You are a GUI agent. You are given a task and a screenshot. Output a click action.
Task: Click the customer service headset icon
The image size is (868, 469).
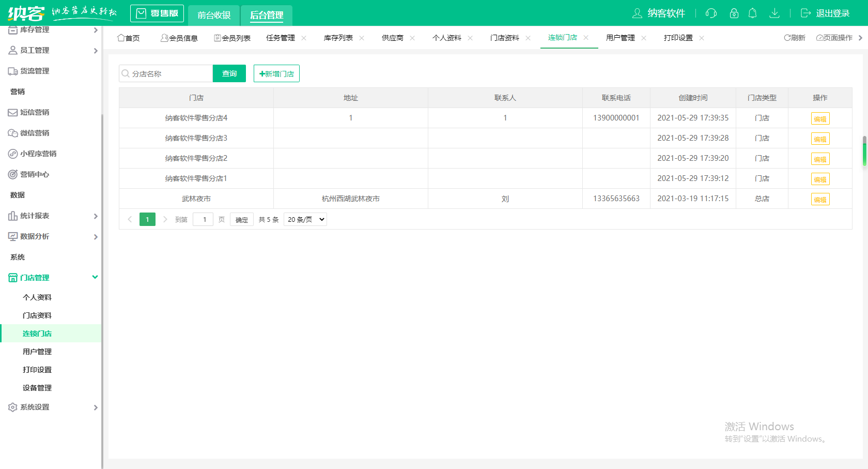[711, 13]
